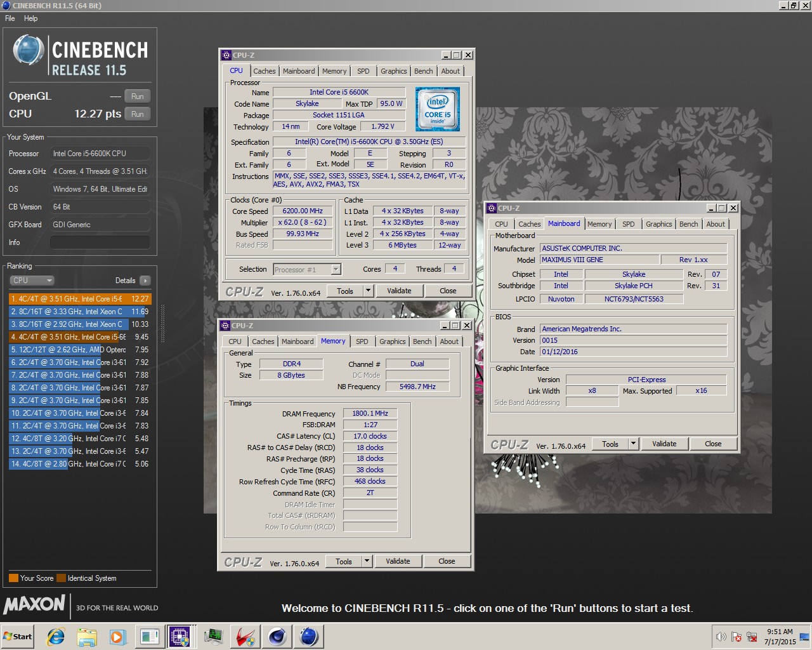Image resolution: width=812 pixels, height=650 pixels.
Task: Select ranking row 2 Intel Xeon 11.69
Action: coord(80,312)
